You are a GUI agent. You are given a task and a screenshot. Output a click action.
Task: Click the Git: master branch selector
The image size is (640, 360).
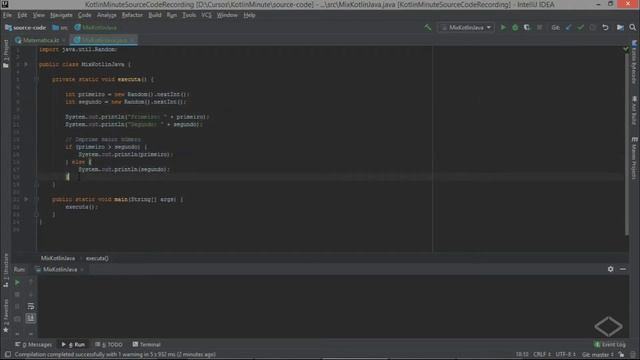click(598, 354)
